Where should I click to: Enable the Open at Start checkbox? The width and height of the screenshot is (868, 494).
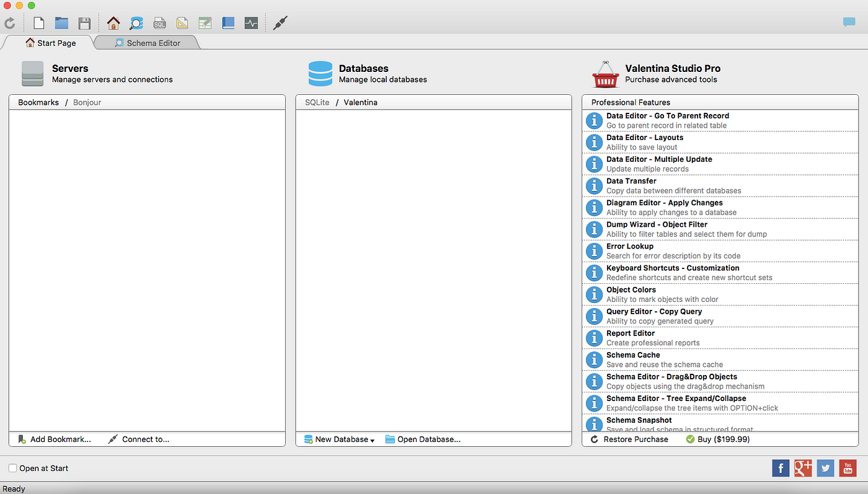click(13, 468)
